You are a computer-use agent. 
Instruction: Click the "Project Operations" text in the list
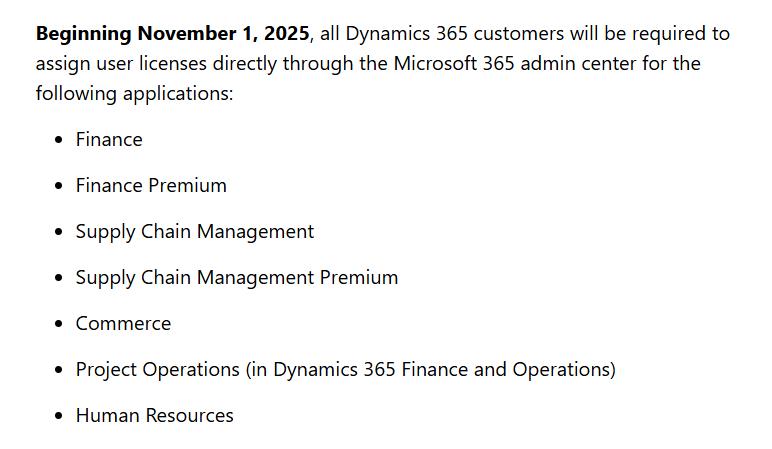point(158,370)
